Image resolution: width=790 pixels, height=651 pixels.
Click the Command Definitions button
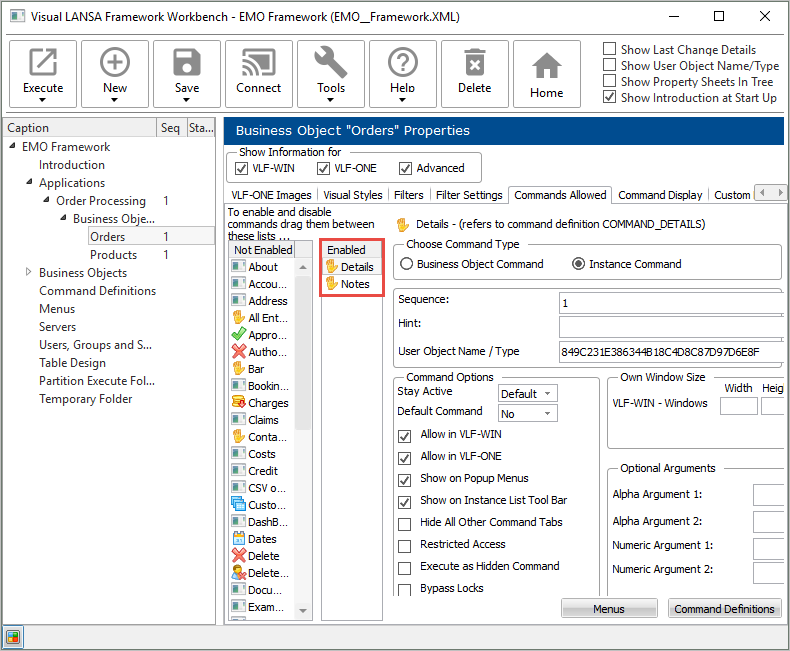click(724, 609)
